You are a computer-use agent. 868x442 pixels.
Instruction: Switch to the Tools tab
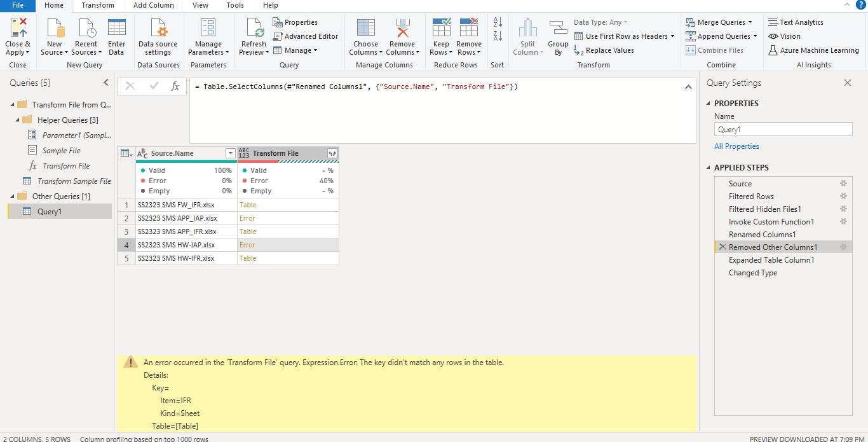tap(235, 5)
